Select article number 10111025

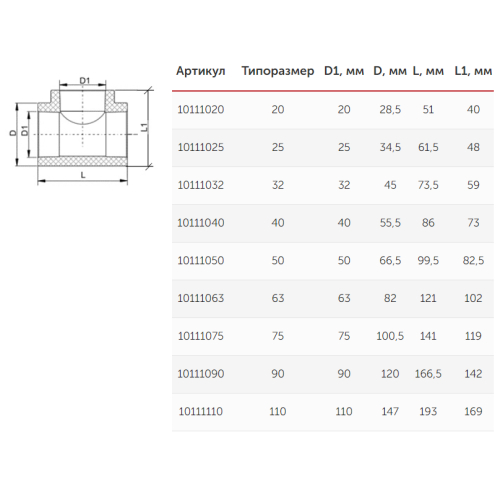point(201,147)
